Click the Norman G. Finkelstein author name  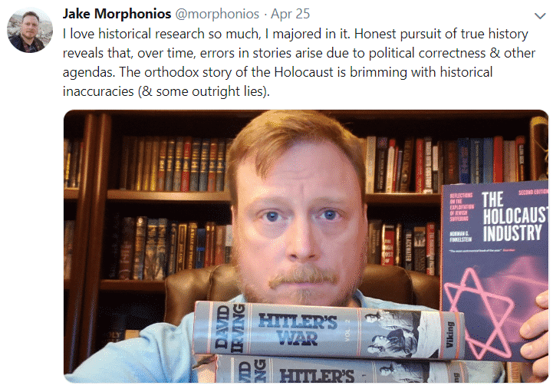pos(460,236)
